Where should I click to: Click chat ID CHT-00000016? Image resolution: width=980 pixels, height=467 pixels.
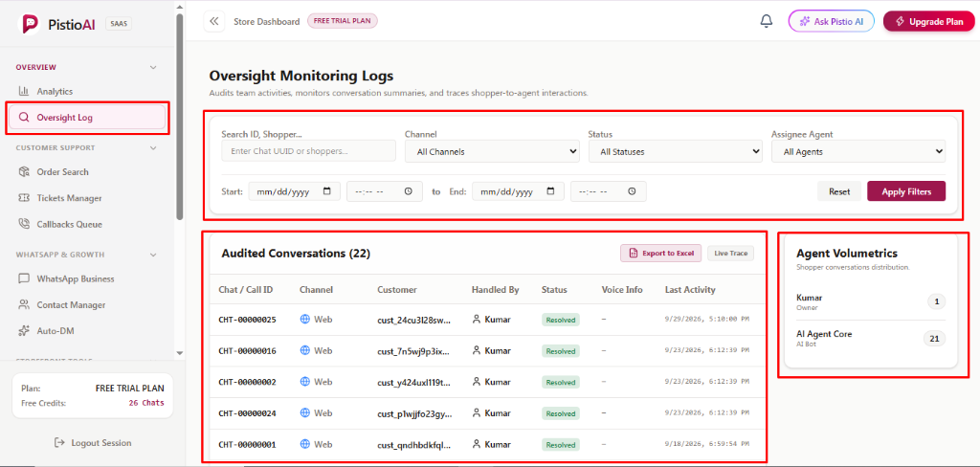point(248,350)
